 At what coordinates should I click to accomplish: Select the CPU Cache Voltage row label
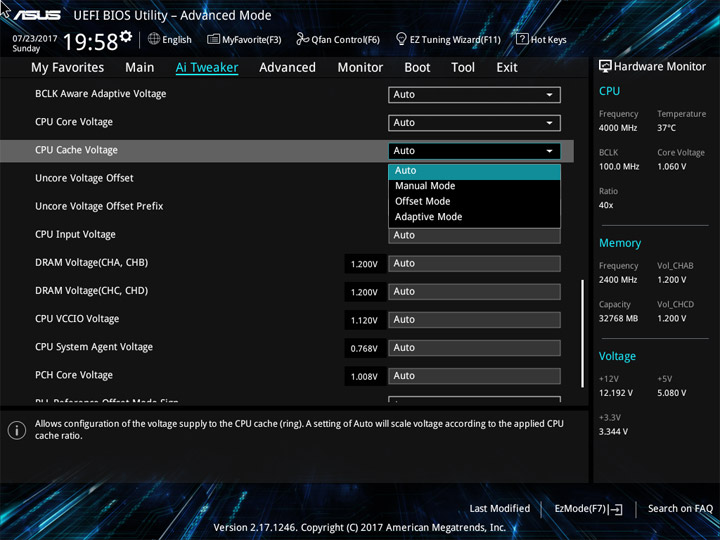76,150
